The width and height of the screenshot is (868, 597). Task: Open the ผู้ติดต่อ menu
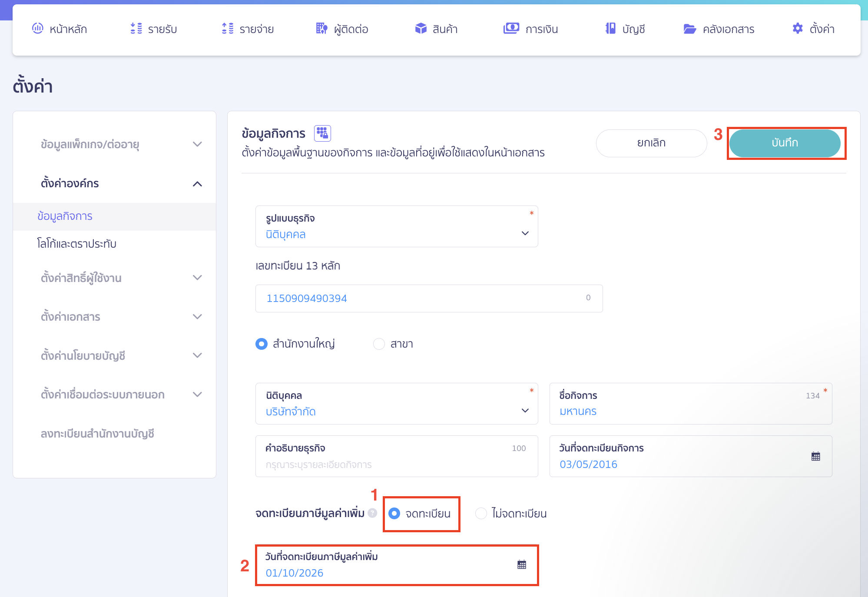(x=342, y=29)
